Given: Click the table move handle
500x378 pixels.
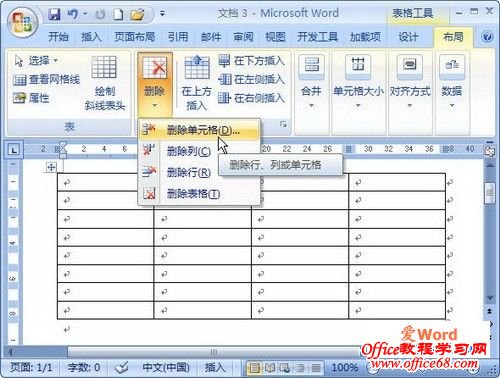Looking at the screenshot, I should coord(51,167).
